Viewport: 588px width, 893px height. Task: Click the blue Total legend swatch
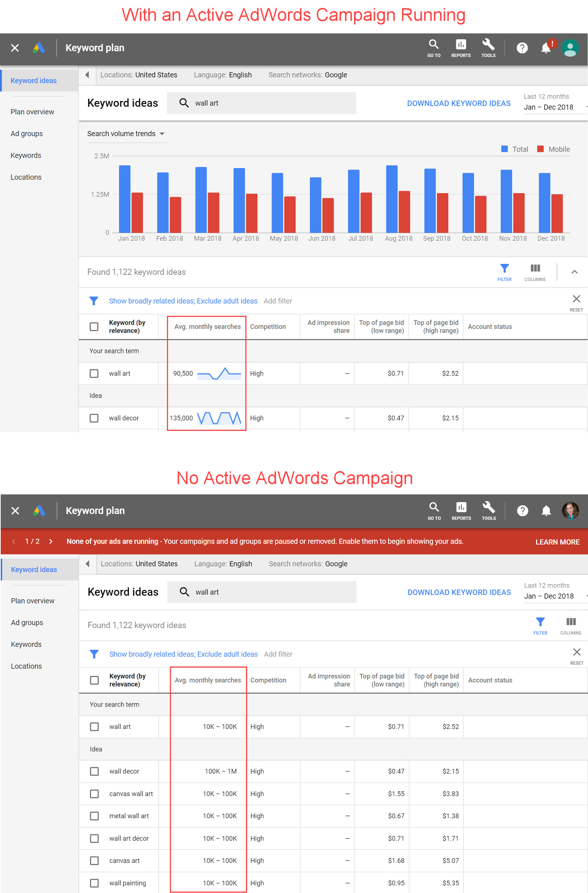pos(504,149)
